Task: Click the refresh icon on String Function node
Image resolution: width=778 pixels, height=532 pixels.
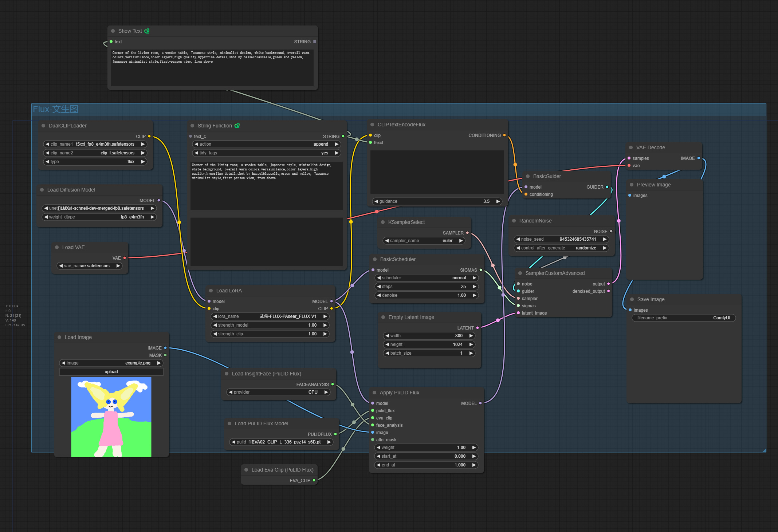Action: 237,125
